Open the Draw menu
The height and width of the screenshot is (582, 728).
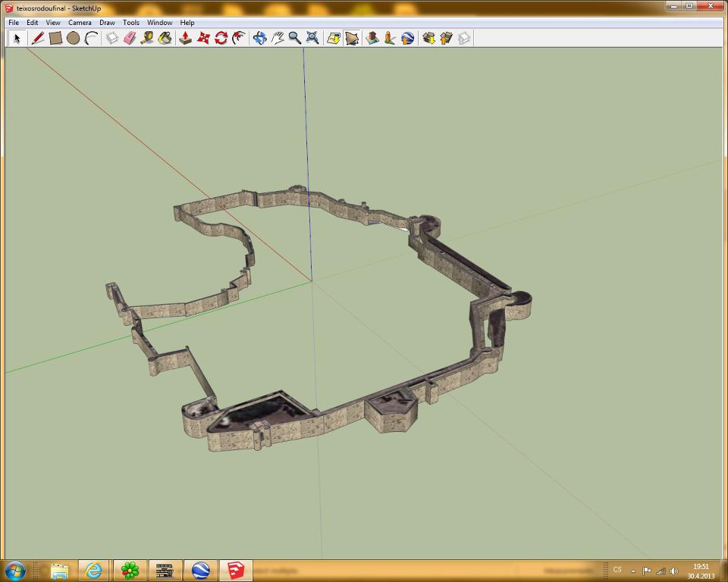point(107,23)
